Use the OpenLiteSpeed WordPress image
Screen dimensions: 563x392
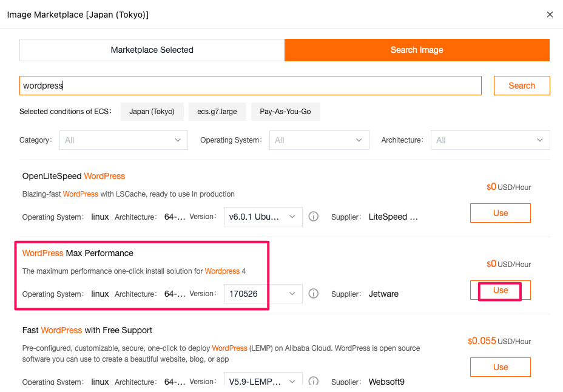click(500, 213)
